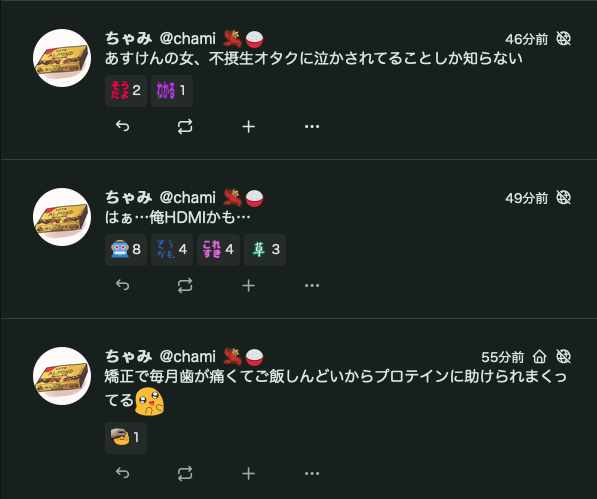Renote the HDMI post
This screenshot has width=597, height=499.
pos(185,285)
